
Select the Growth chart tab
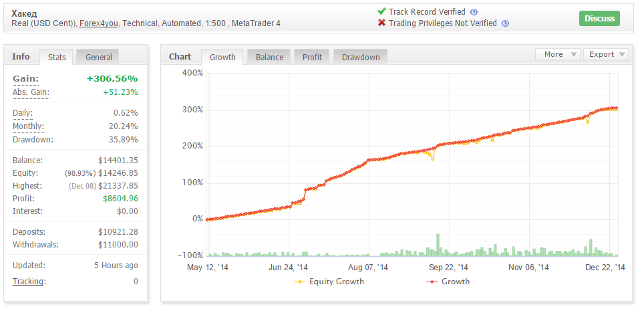tap(222, 58)
